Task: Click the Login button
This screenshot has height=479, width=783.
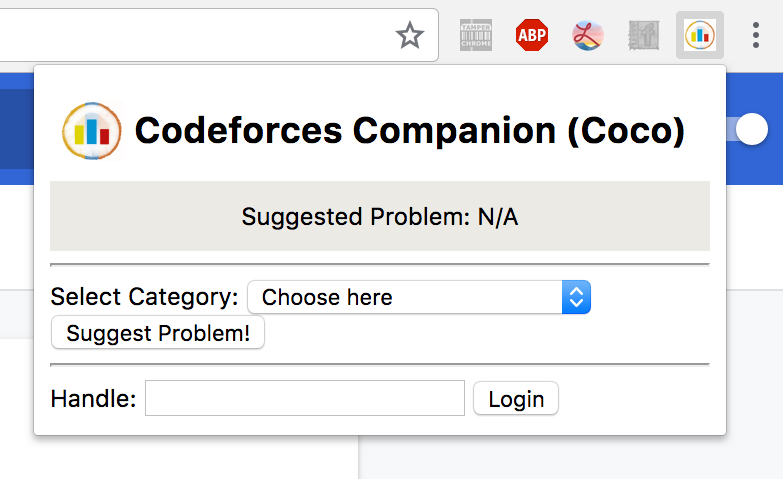Action: [x=516, y=399]
